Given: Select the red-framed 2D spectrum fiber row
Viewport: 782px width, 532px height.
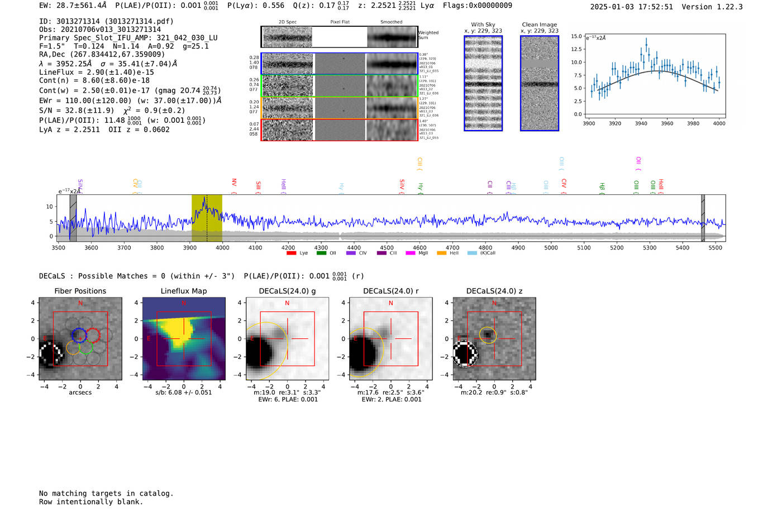Looking at the screenshot, I should pos(339,130).
